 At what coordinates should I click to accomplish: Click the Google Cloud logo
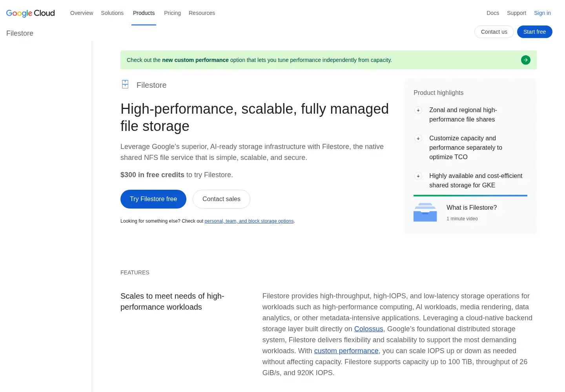31,13
